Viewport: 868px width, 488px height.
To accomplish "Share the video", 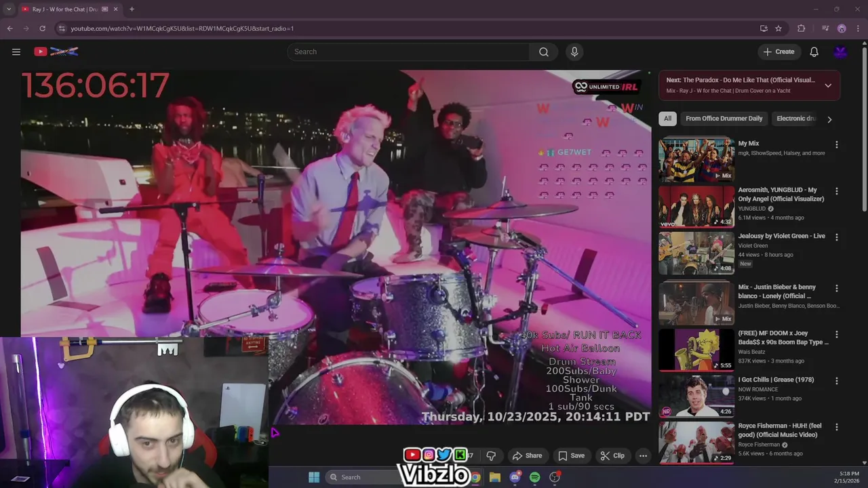I will click(527, 455).
